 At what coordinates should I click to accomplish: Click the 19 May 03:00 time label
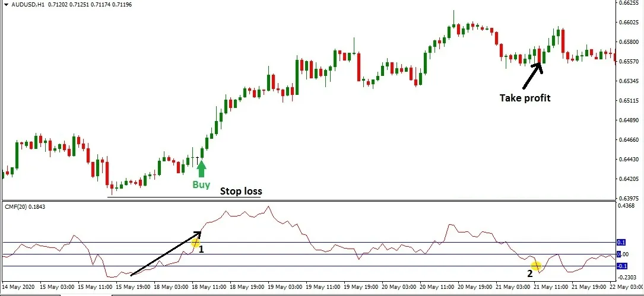click(285, 286)
